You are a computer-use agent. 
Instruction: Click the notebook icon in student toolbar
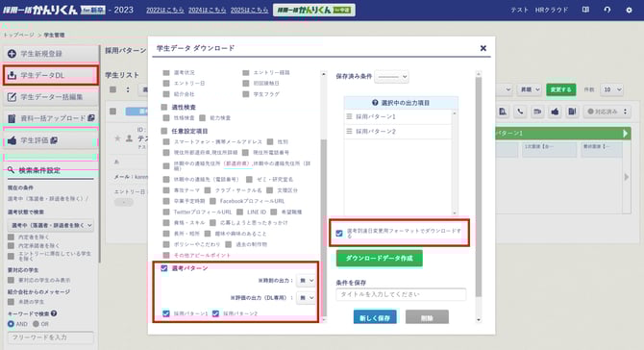[572, 112]
